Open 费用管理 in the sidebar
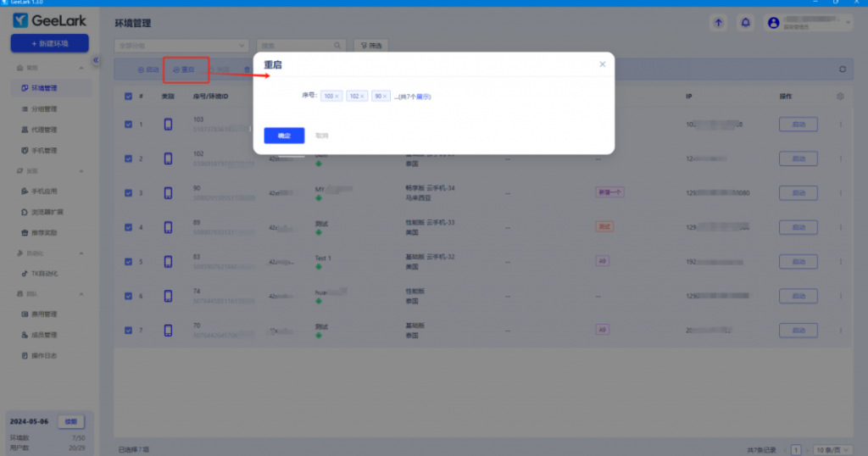 [44, 314]
